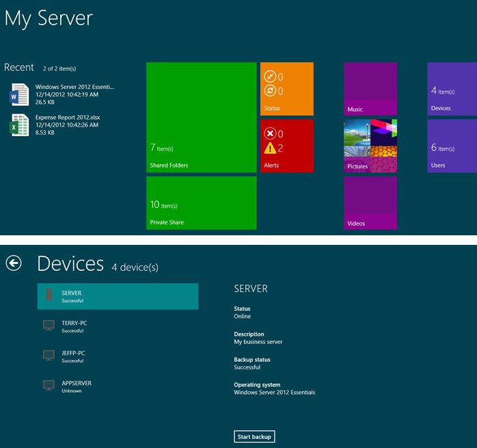Open the Word document icon in Recent

(x=20, y=94)
